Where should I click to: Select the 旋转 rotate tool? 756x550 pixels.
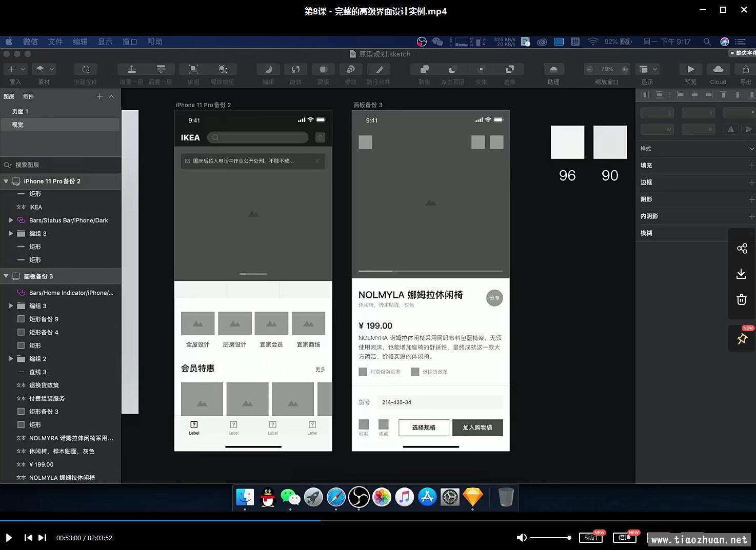296,69
